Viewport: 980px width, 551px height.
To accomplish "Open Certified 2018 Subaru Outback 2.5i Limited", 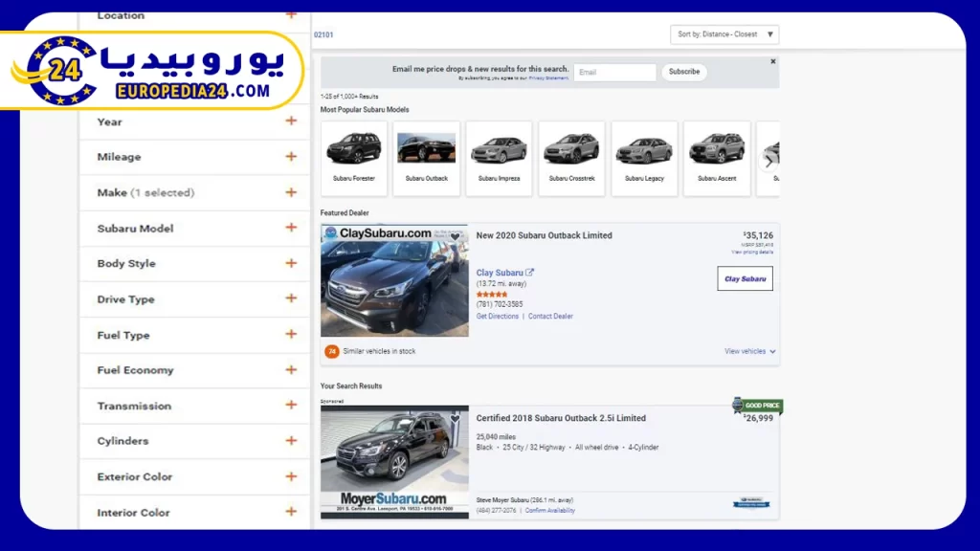I will click(x=561, y=418).
